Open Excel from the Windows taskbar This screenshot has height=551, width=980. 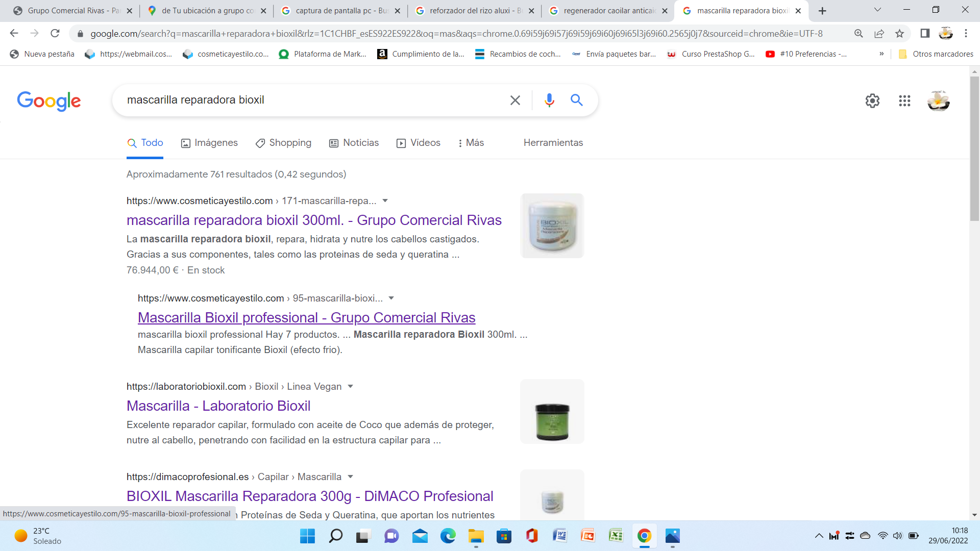[616, 536]
